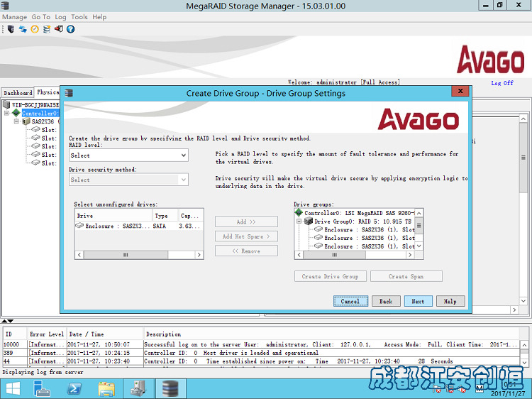The width and height of the screenshot is (532, 399).
Task: Open the RAID level dropdown
Action: [128, 155]
